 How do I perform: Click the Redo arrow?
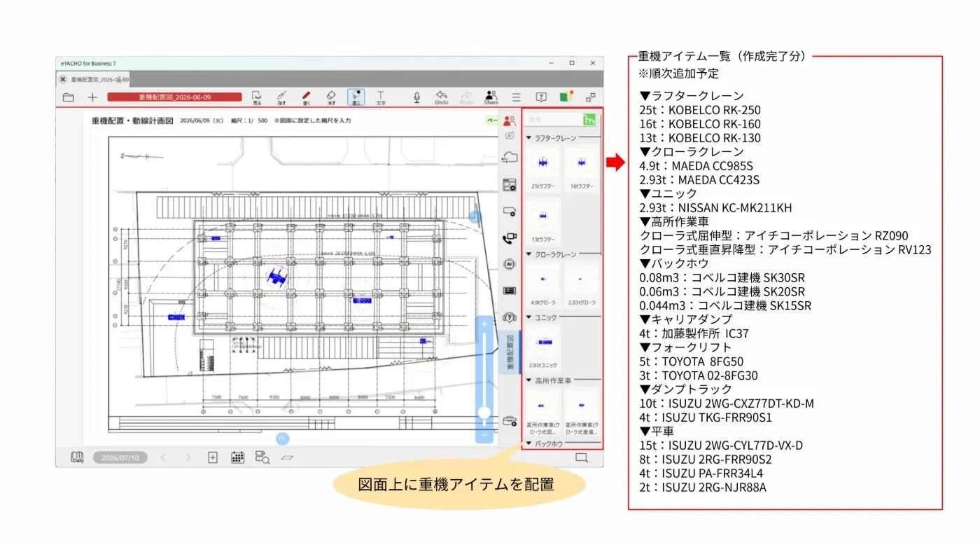[466, 97]
